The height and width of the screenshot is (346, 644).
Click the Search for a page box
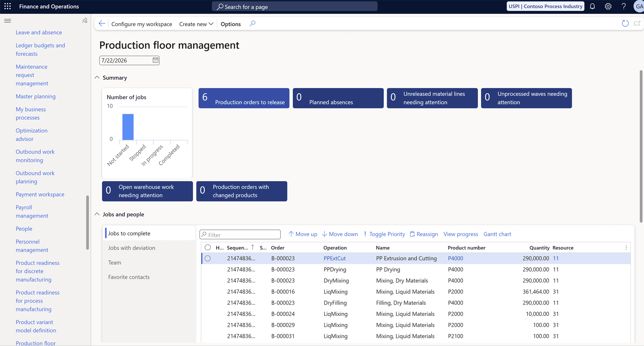coord(294,6)
